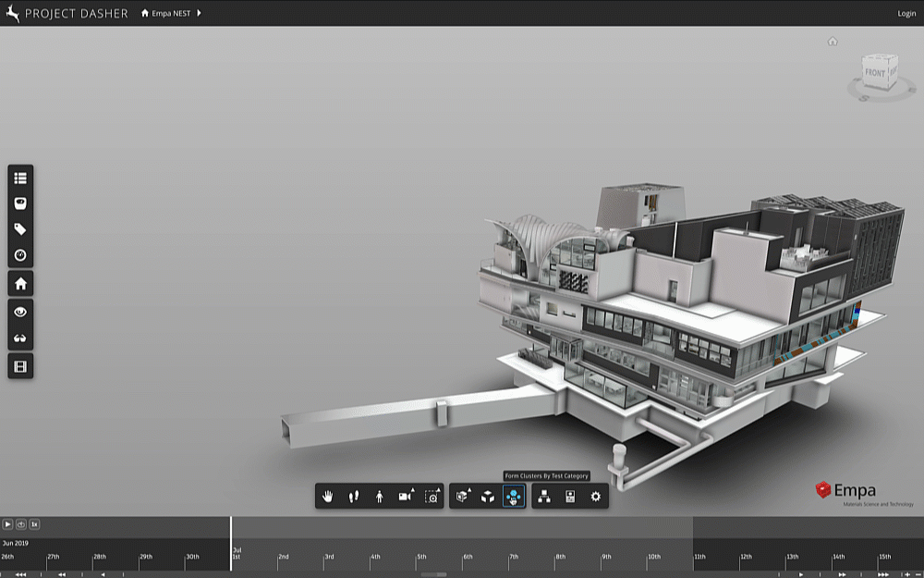Select the Walk tool

[x=353, y=497]
